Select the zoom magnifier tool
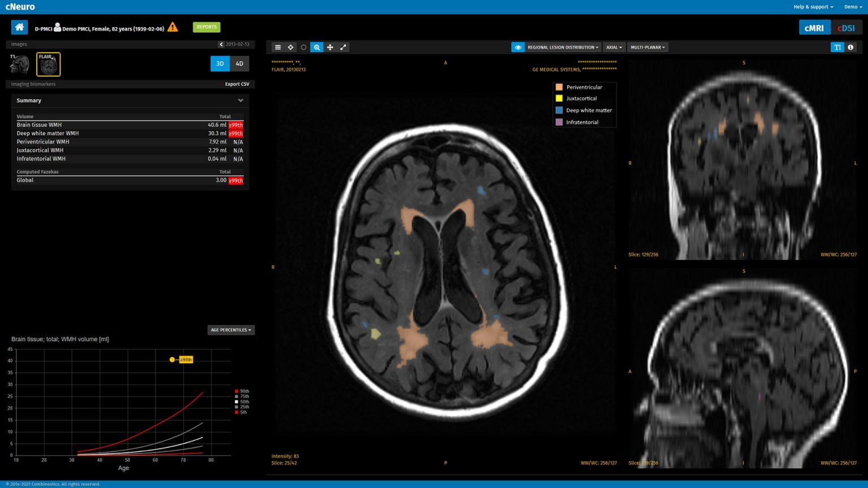 point(317,47)
